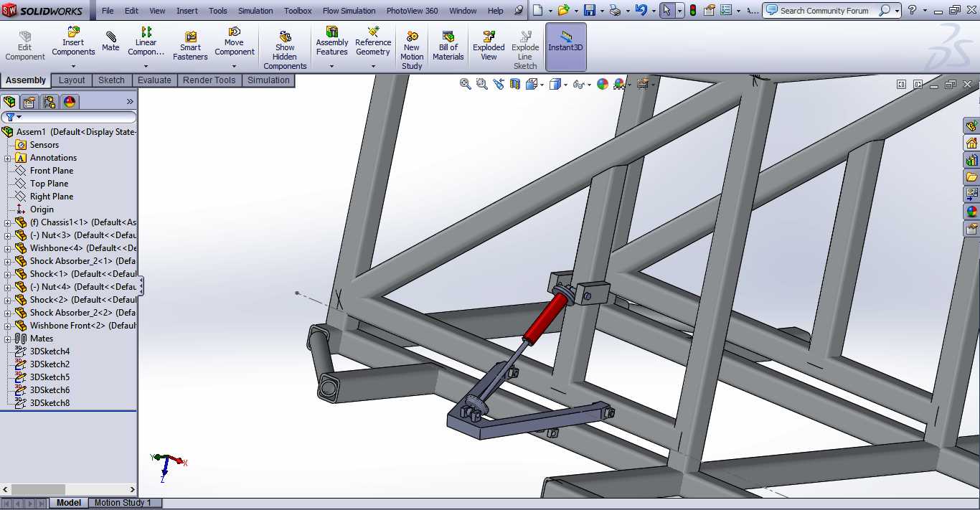Open the ConfigurationManager tab icon
980x510 pixels.
[49, 102]
